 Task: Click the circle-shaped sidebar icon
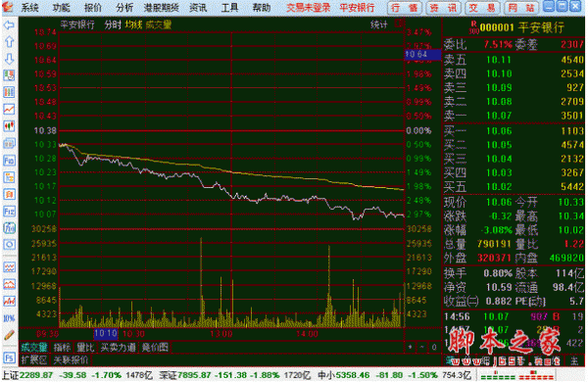tap(9, 245)
